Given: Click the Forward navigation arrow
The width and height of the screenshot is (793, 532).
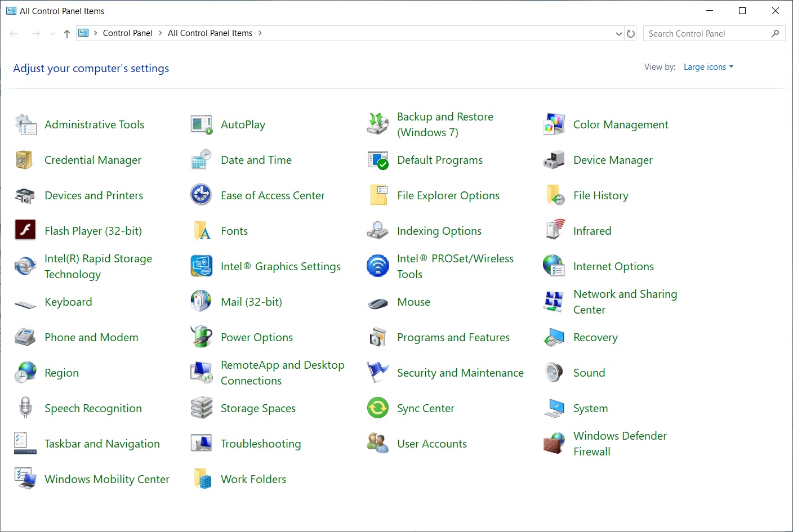Looking at the screenshot, I should [x=35, y=34].
